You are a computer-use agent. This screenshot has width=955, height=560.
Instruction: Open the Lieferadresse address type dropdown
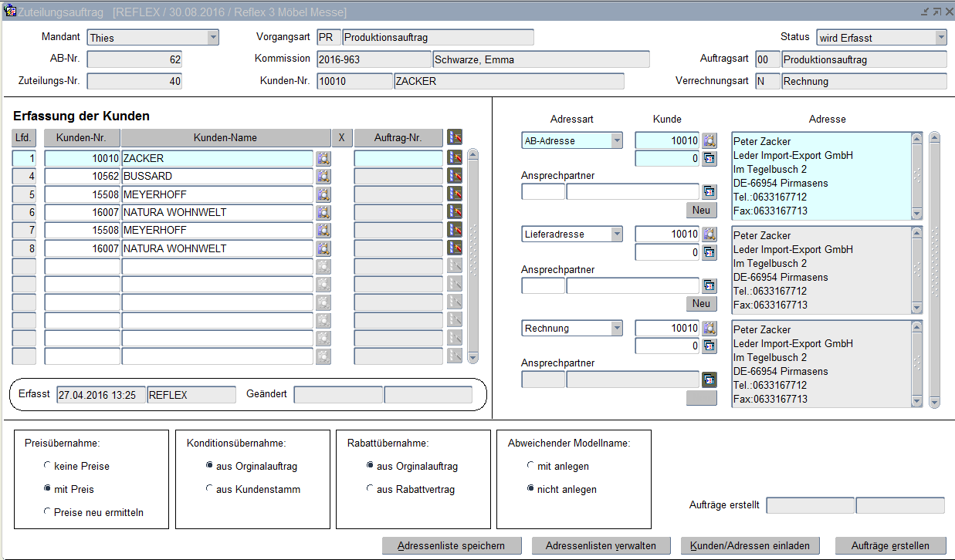click(616, 234)
